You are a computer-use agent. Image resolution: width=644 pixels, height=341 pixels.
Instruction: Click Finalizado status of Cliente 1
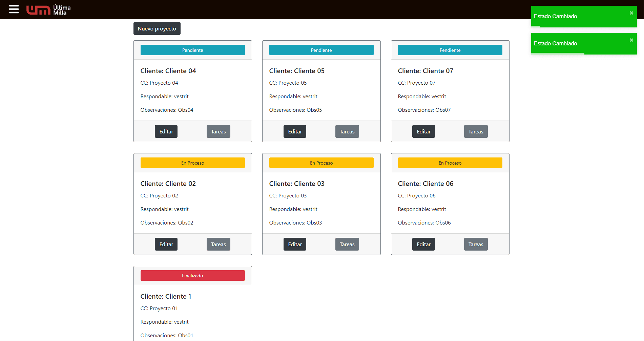pos(192,276)
